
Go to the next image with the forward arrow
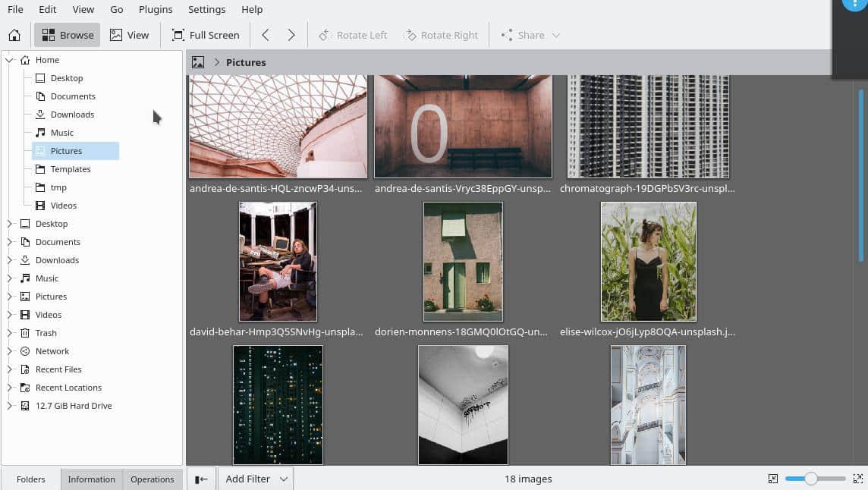(x=291, y=35)
